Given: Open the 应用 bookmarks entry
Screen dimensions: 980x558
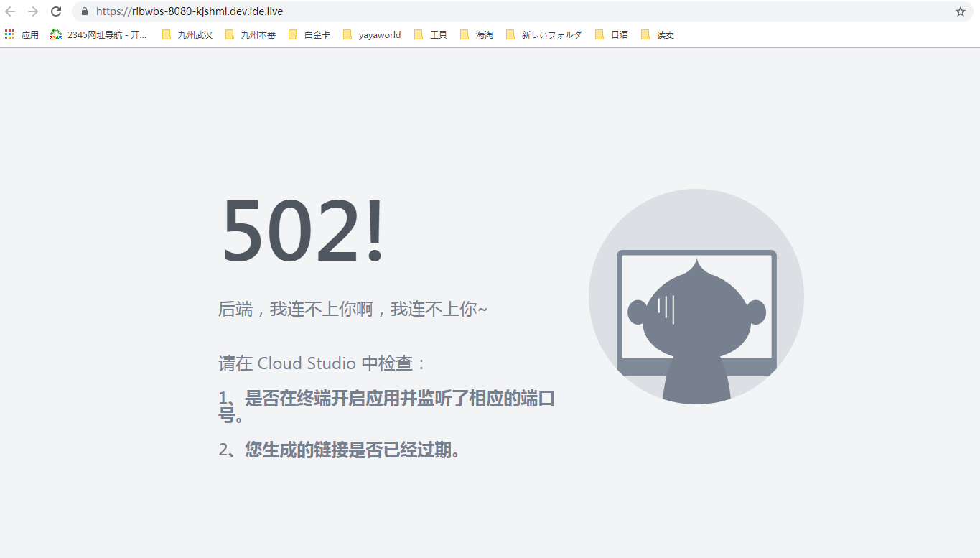Looking at the screenshot, I should [x=25, y=34].
